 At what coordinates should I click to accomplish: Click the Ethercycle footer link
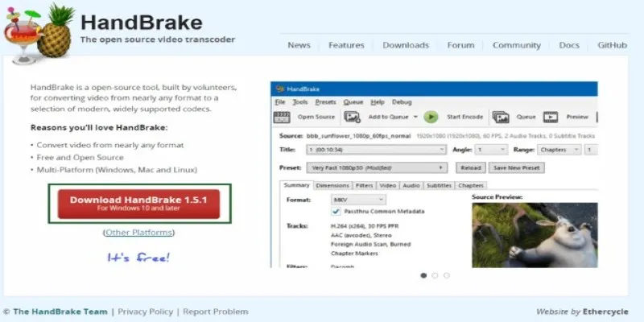click(605, 312)
